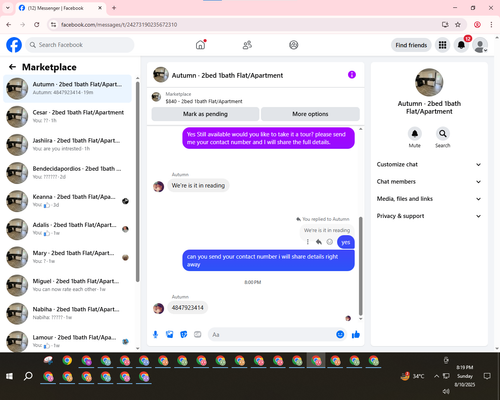Click the conversation list scrollbar

(137, 182)
